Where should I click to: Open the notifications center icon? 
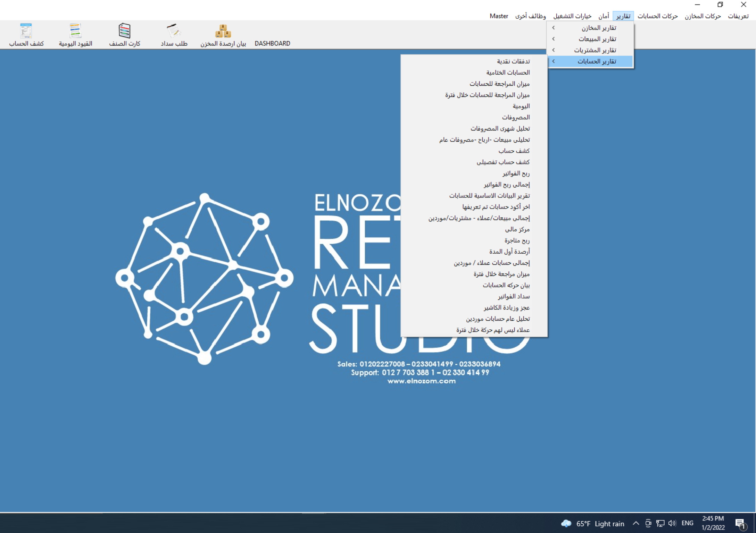740,523
